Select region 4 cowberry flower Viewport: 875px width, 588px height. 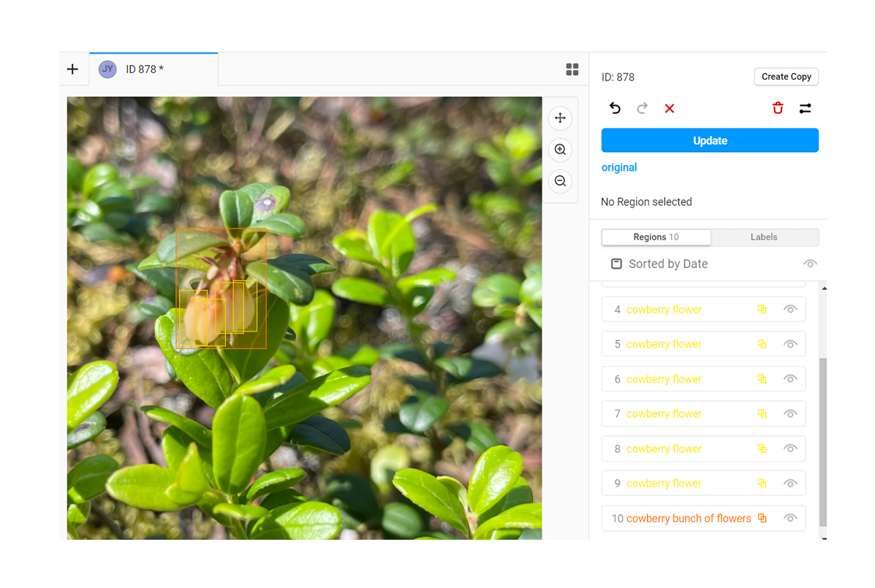[x=703, y=309]
